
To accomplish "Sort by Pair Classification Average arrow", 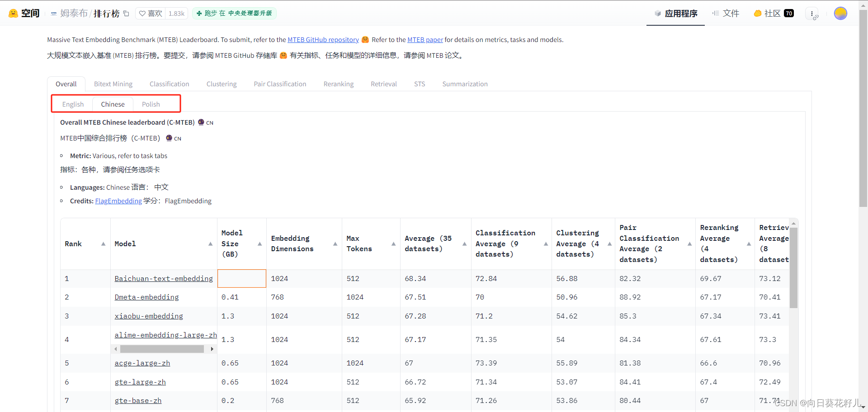I will [689, 244].
